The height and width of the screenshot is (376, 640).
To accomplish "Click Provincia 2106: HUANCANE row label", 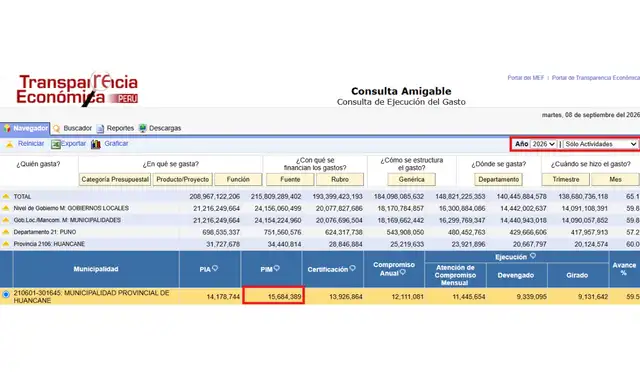I will [x=49, y=244].
